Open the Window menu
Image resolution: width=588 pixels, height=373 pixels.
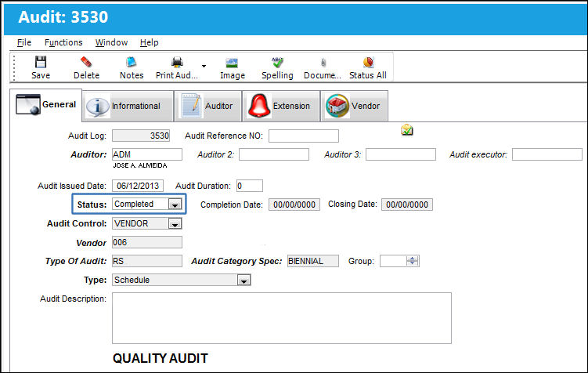tap(111, 42)
